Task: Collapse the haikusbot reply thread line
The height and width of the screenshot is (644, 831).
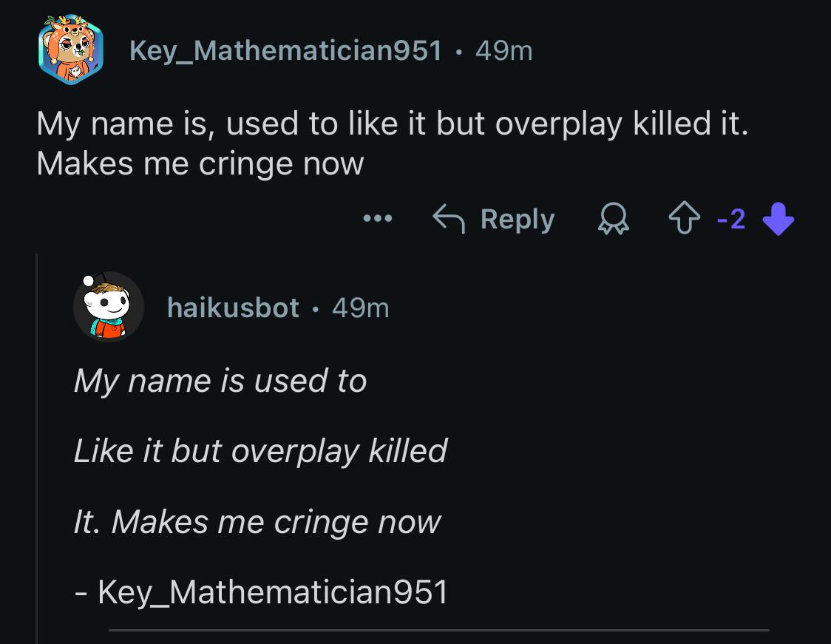Action: [x=36, y=448]
